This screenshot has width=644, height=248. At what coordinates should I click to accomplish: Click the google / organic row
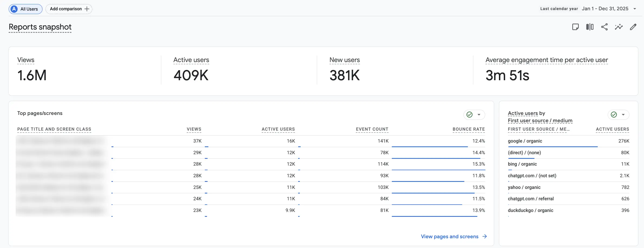click(569, 141)
